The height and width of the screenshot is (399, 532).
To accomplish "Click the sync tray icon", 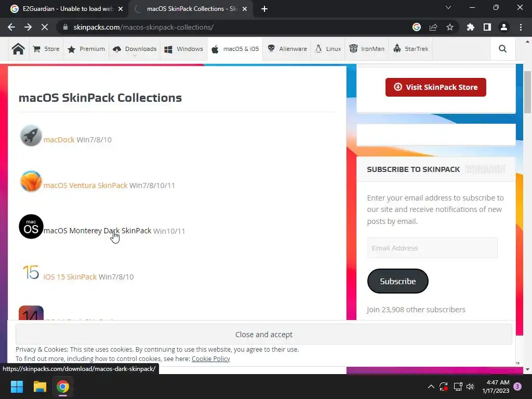I will (x=444, y=387).
